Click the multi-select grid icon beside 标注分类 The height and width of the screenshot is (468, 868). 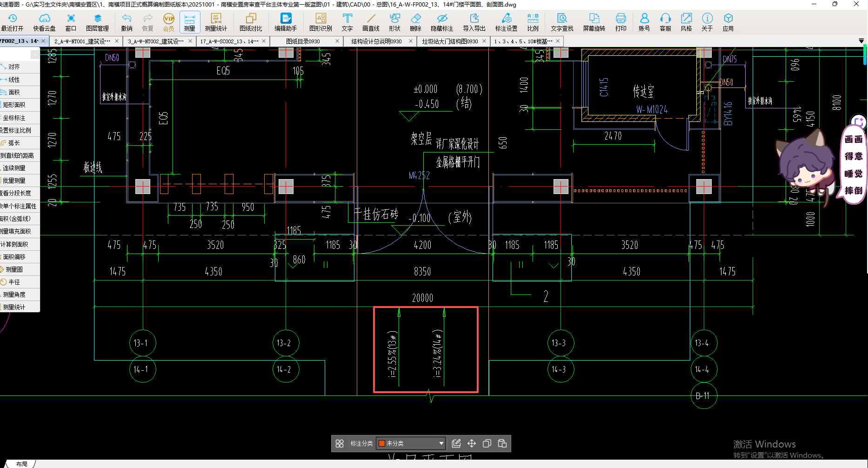340,443
